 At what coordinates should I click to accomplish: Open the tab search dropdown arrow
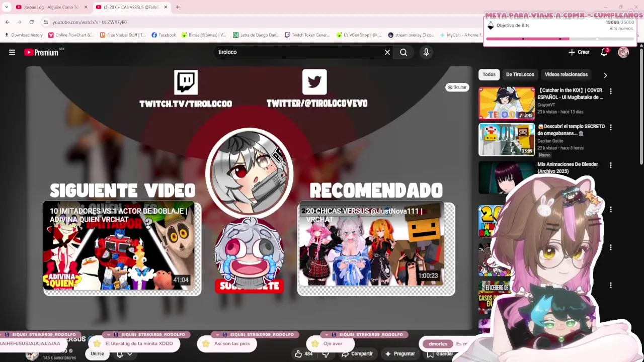pos(7,7)
